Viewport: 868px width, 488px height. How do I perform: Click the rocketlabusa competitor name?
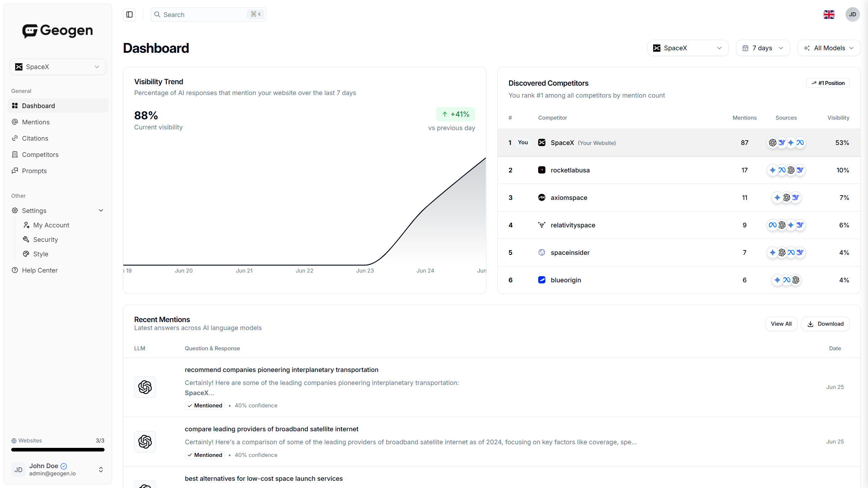[570, 170]
